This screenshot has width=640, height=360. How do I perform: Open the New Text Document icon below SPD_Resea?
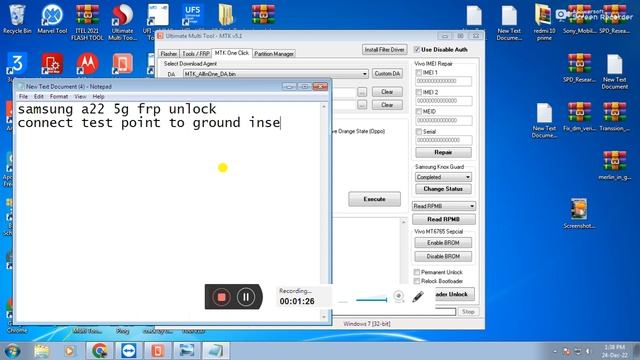pyautogui.click(x=614, y=71)
